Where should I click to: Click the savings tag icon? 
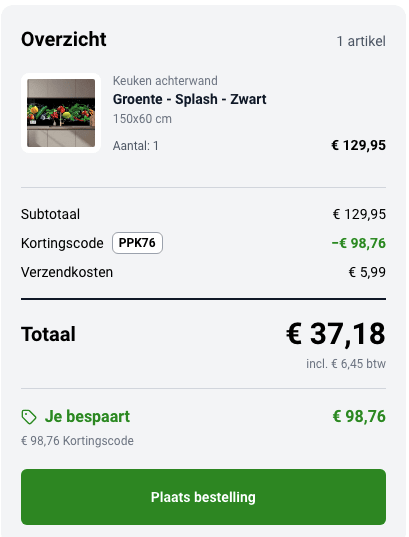click(x=29, y=417)
